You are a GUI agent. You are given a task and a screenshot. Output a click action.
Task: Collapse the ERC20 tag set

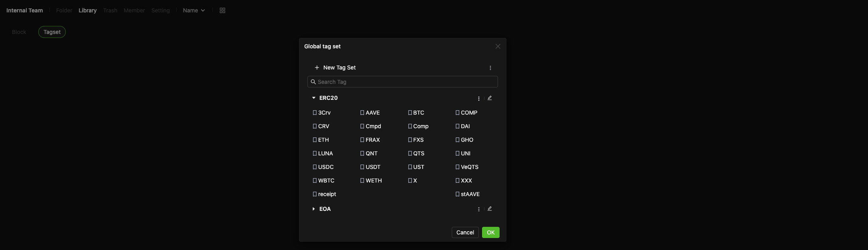[x=314, y=98]
